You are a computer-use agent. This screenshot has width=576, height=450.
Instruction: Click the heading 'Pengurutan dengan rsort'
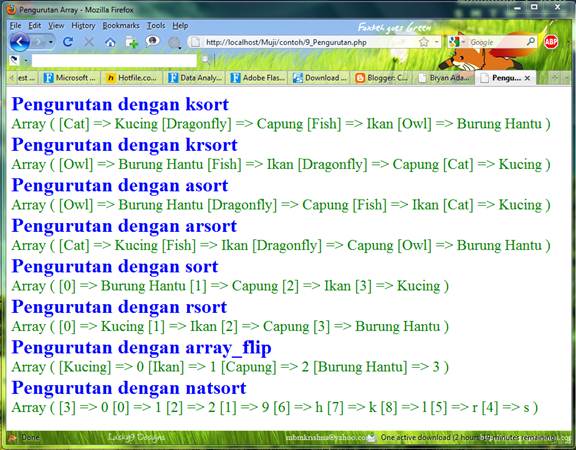click(119, 307)
